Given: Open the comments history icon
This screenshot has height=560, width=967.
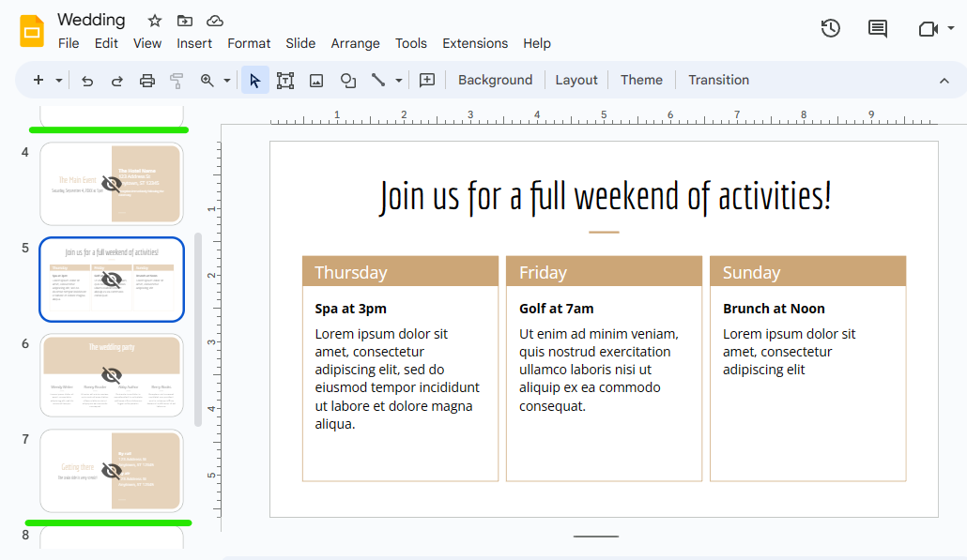Looking at the screenshot, I should click(878, 28).
